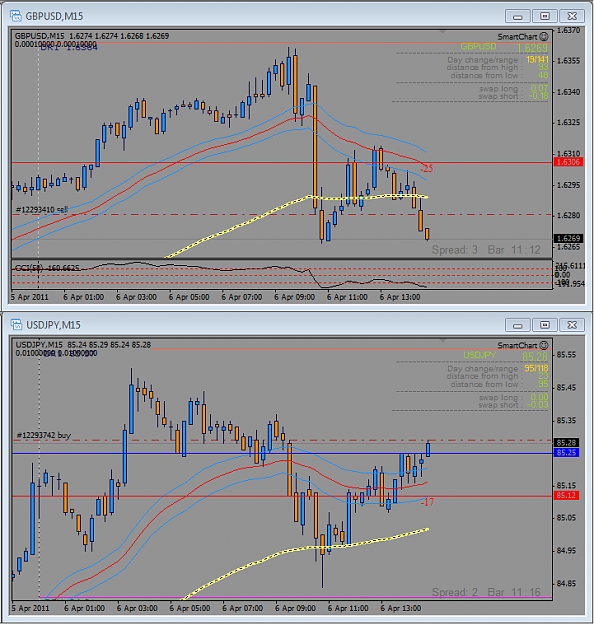Image resolution: width=594 pixels, height=625 pixels.
Task: Click the 1.6340 price scale label
Action: 568,92
